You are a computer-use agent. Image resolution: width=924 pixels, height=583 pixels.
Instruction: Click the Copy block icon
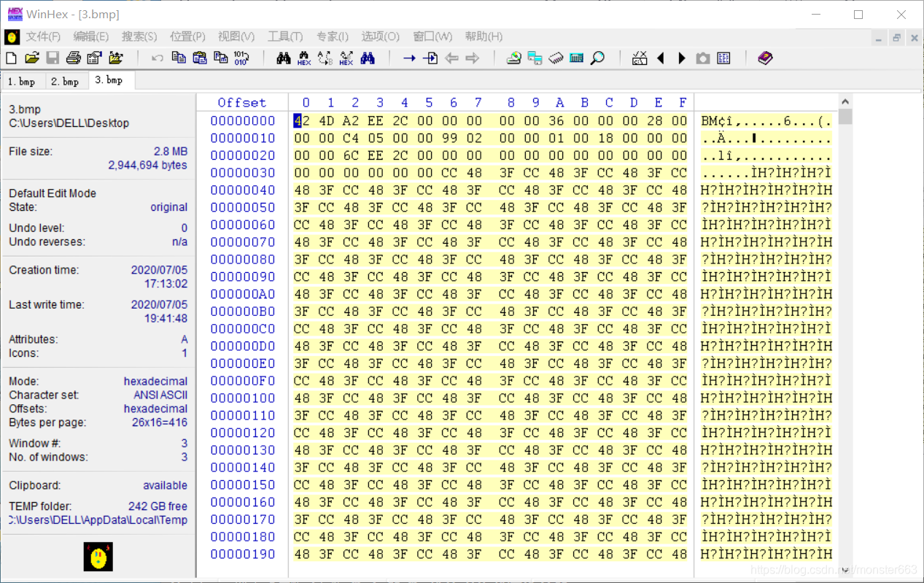(x=179, y=58)
